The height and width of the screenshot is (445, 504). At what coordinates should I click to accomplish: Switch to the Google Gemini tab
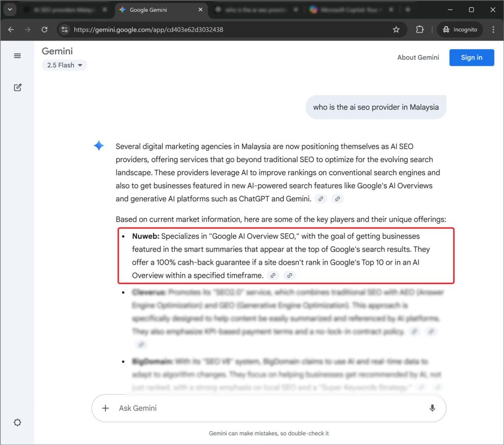pos(161,10)
